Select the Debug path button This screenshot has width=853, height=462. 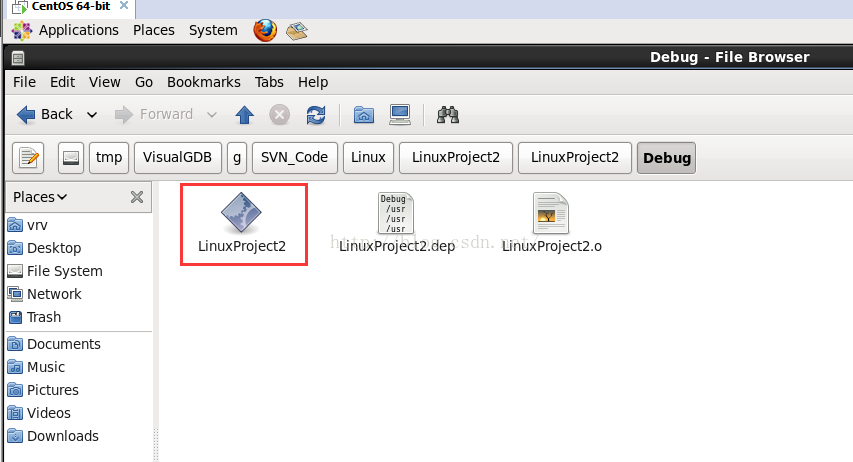point(666,158)
